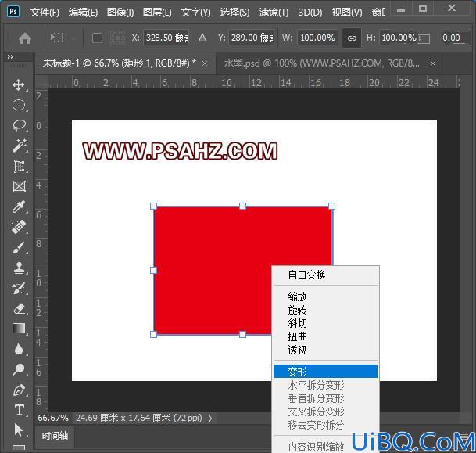Viewport: 476px width, 453px height.
Task: Select the Frame tool
Action: pos(19,186)
